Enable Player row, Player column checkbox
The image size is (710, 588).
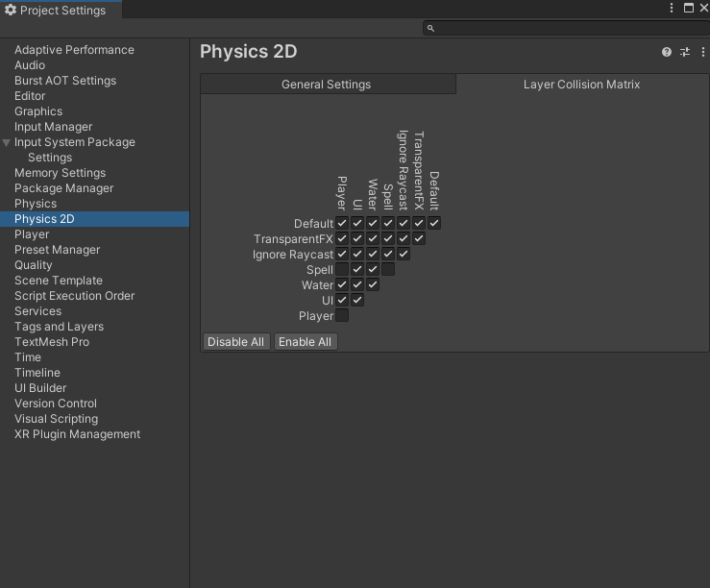pos(342,315)
